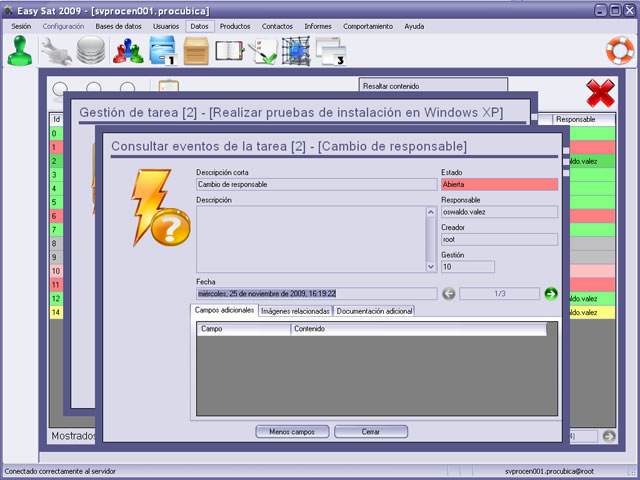Switch to Documentación adicional tab
This screenshot has width=640, height=480.
pyautogui.click(x=374, y=311)
